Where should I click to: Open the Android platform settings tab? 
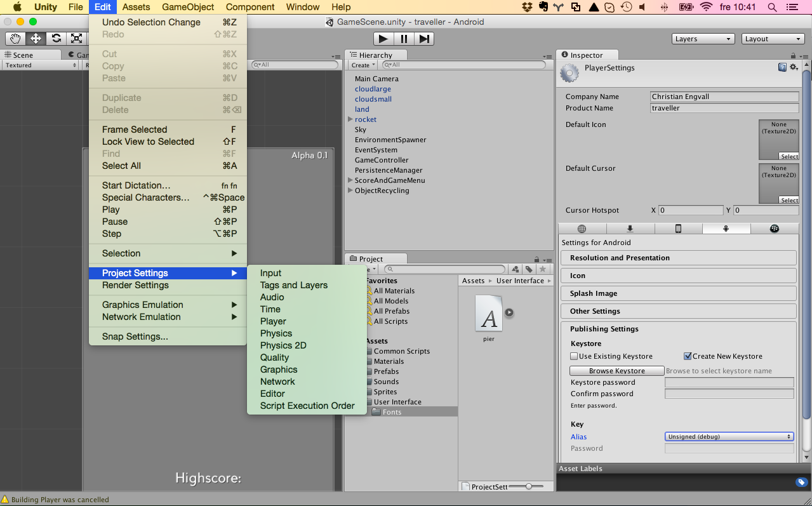click(x=726, y=229)
